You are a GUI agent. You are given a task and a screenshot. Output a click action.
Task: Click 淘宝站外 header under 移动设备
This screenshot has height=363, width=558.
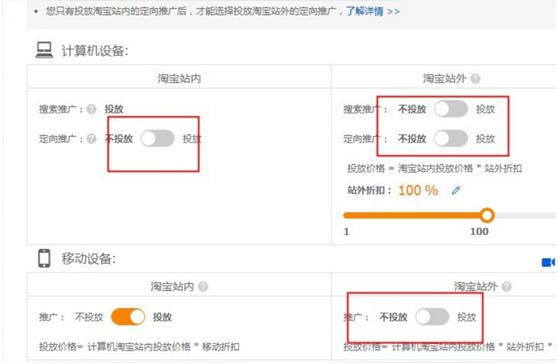pyautogui.click(x=475, y=286)
